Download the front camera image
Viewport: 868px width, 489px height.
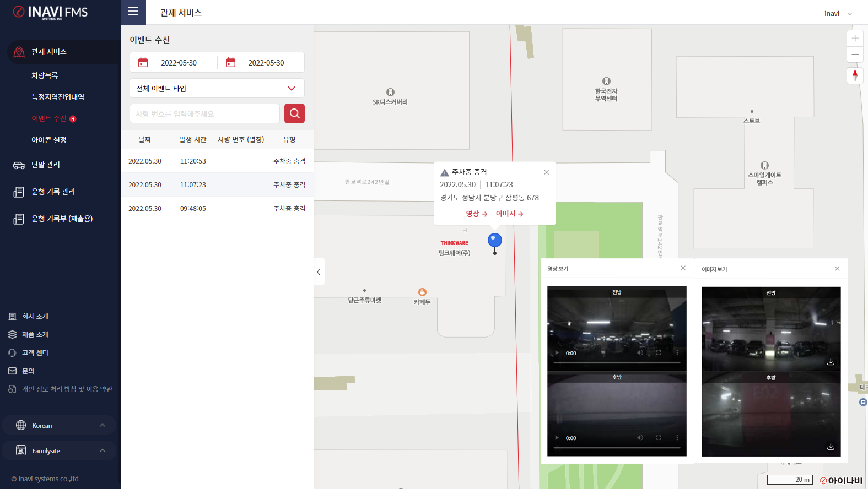point(831,362)
